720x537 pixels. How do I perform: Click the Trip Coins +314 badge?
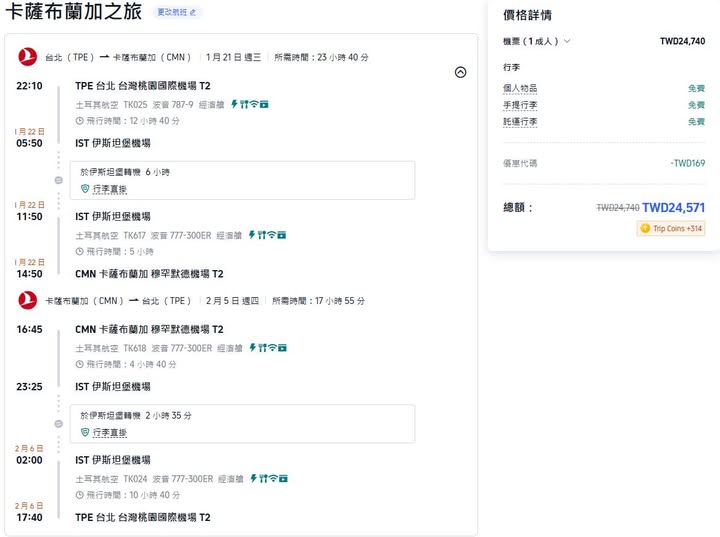(x=671, y=229)
